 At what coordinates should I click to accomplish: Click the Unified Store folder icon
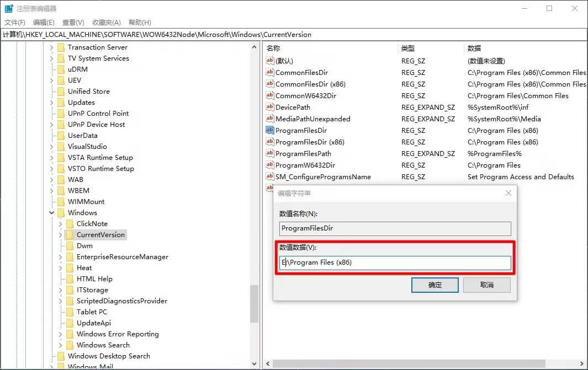coord(61,92)
